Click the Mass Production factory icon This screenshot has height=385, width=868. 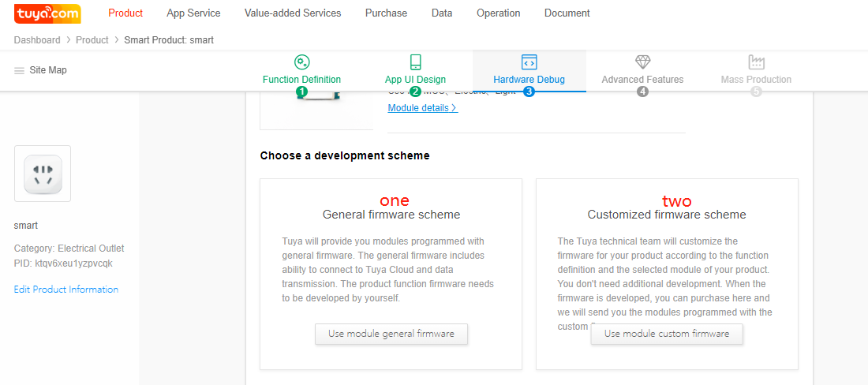pos(756,62)
